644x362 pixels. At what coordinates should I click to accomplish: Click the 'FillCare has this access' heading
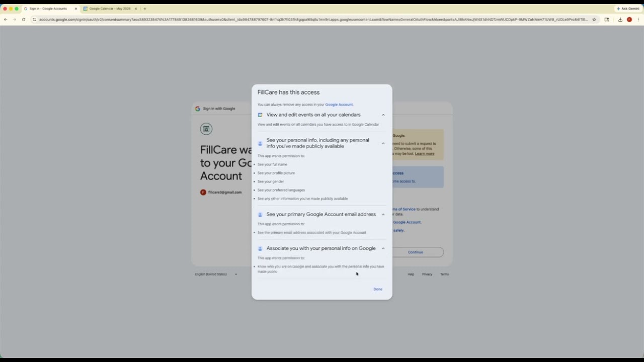click(x=288, y=93)
